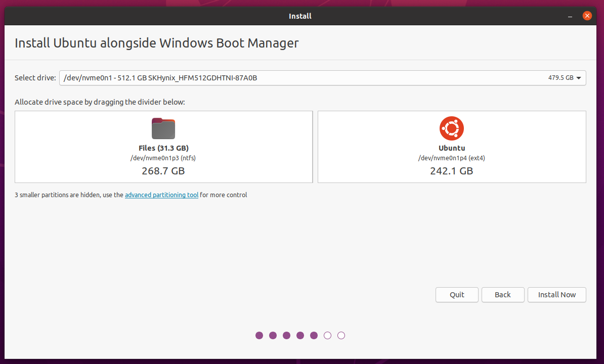This screenshot has width=604, height=364.
Task: Click the sixth hollow progress dot
Action: [x=327, y=335]
